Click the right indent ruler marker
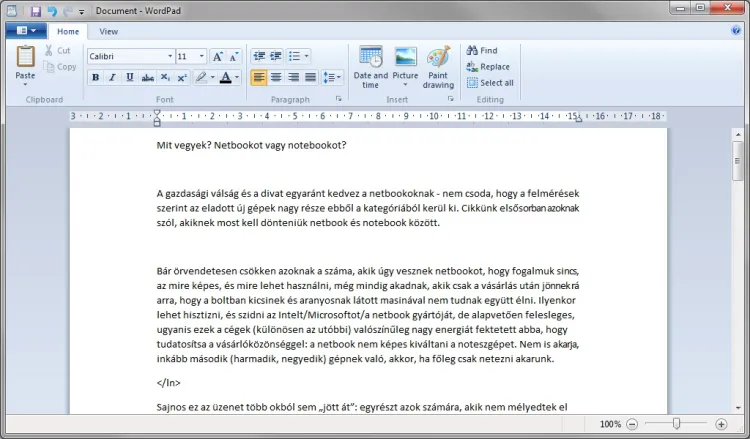This screenshot has height=439, width=750. (579, 119)
